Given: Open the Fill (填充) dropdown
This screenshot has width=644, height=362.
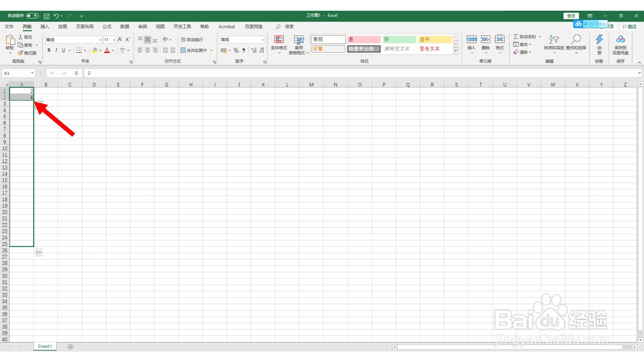Looking at the screenshot, I should click(x=522, y=44).
